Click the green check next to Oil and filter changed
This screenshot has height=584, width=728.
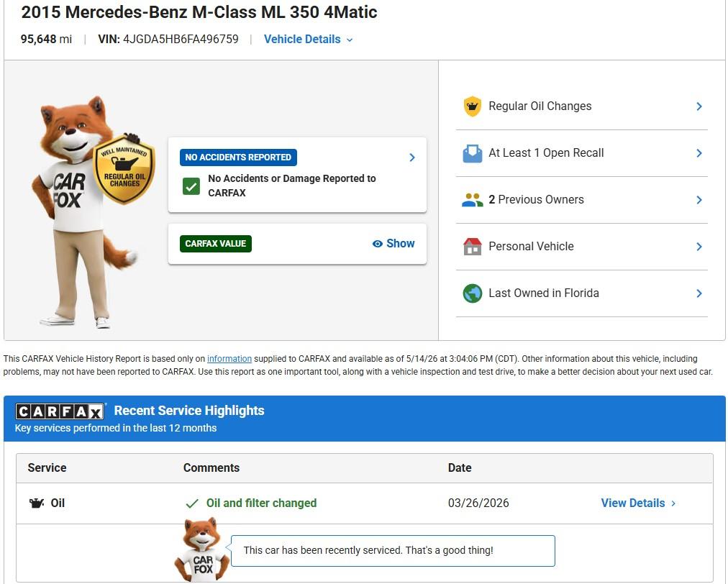192,503
